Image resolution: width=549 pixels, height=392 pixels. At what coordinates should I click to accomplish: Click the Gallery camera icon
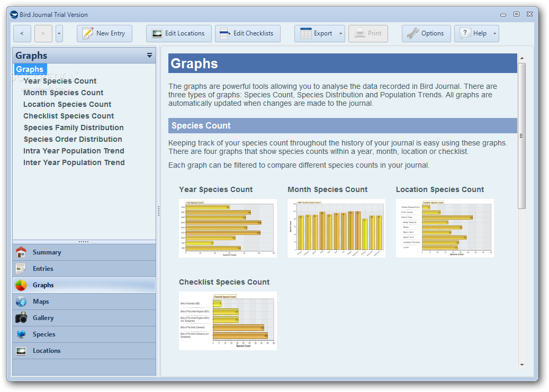21,318
